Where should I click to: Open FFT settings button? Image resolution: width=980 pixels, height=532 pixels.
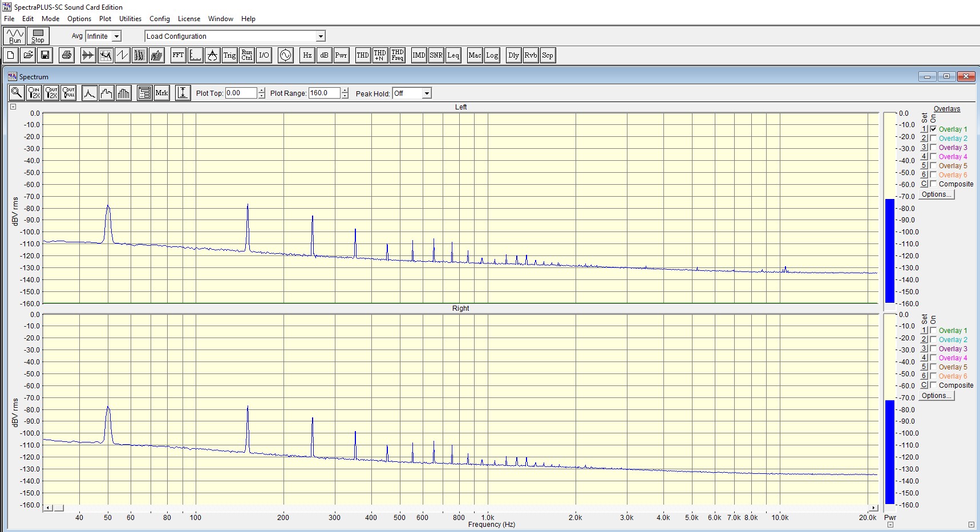178,55
